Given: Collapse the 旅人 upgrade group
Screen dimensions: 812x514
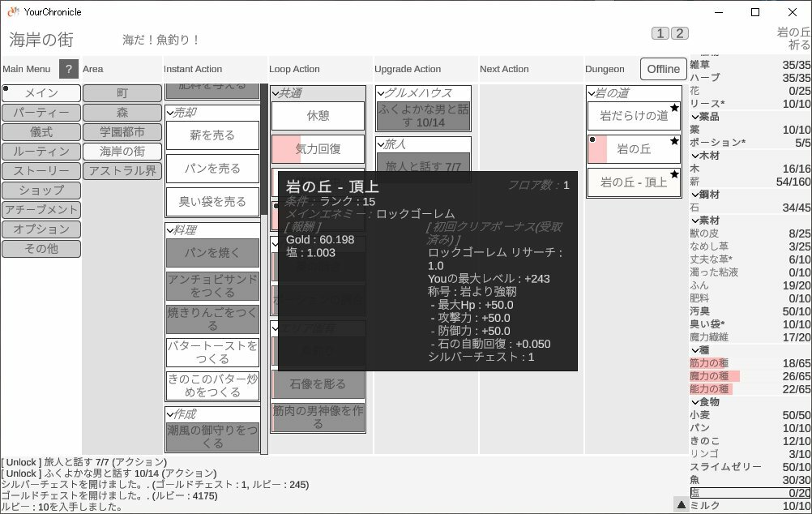Looking at the screenshot, I should pyautogui.click(x=381, y=144).
